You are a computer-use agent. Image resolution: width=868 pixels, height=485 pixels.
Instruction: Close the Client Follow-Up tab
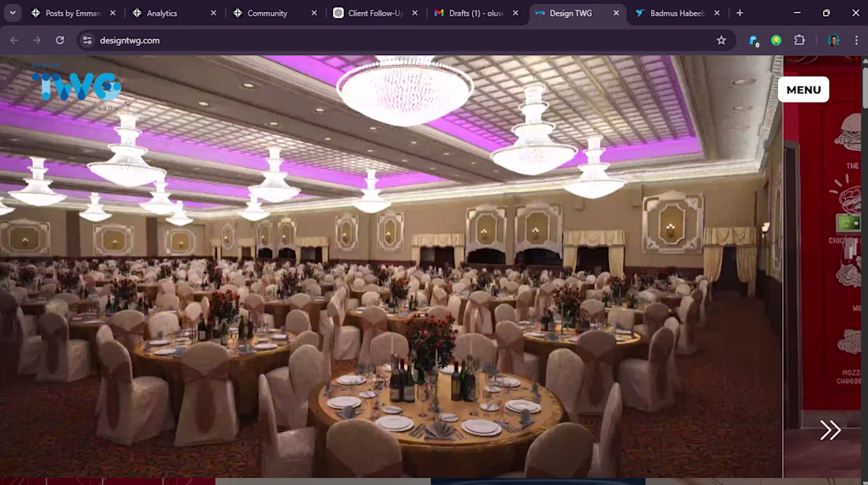pos(415,13)
